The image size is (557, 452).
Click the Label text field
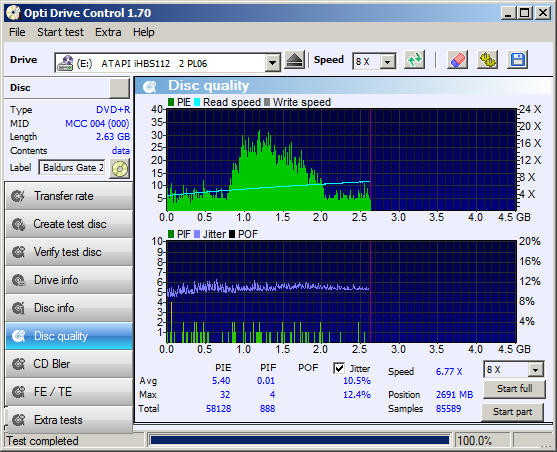[x=71, y=168]
